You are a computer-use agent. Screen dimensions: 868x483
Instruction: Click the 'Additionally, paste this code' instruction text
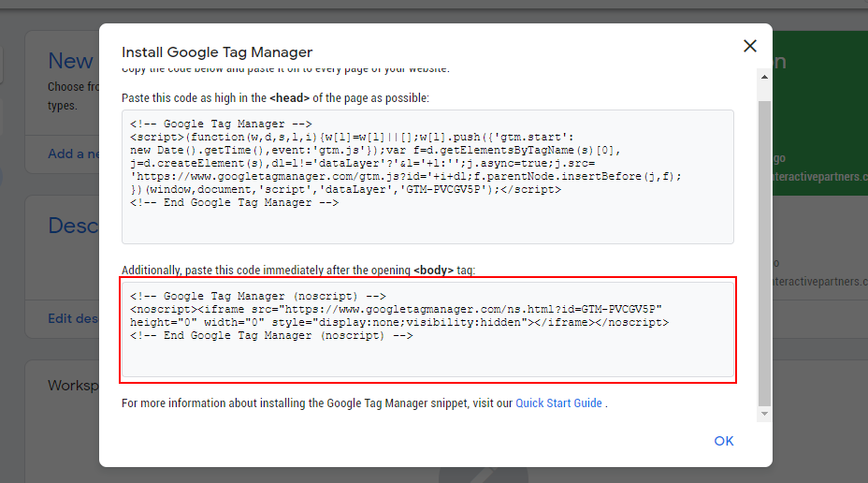298,271
